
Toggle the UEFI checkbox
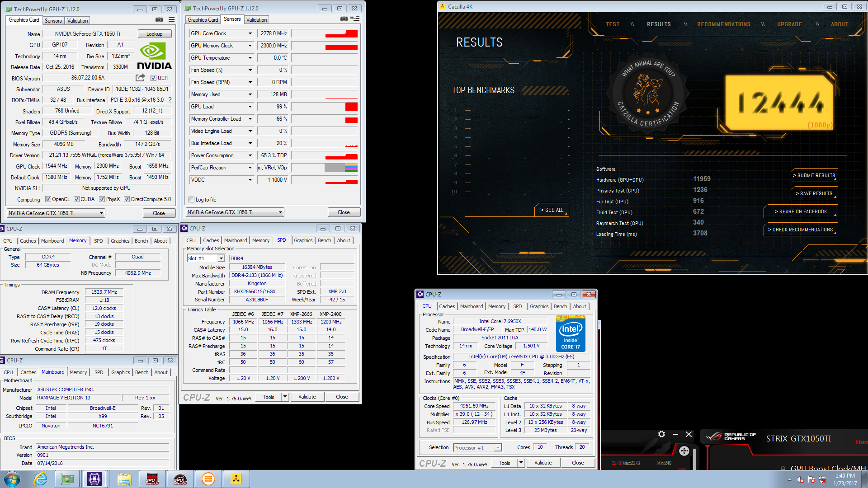(x=153, y=78)
